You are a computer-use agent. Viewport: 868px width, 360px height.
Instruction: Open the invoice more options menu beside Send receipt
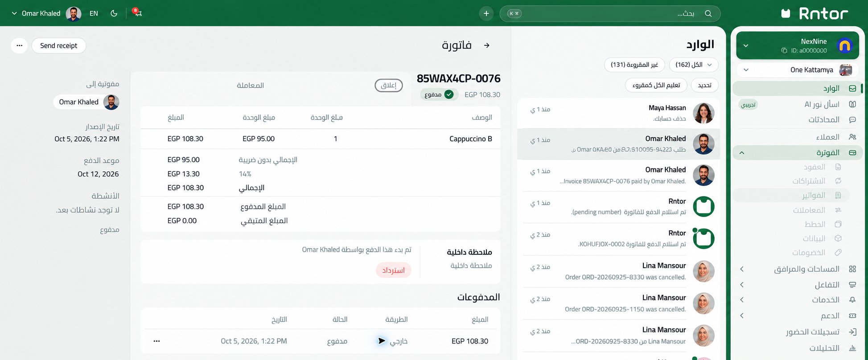coord(19,45)
